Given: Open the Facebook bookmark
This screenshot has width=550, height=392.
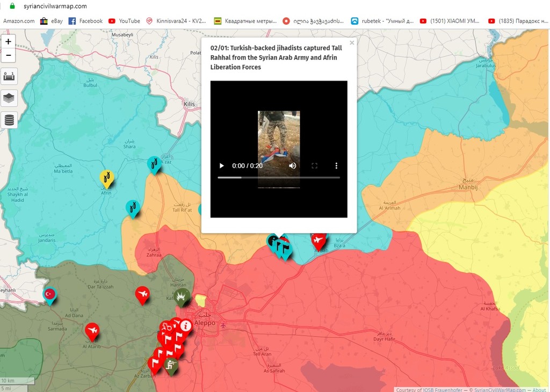Looking at the screenshot, I should tap(85, 21).
